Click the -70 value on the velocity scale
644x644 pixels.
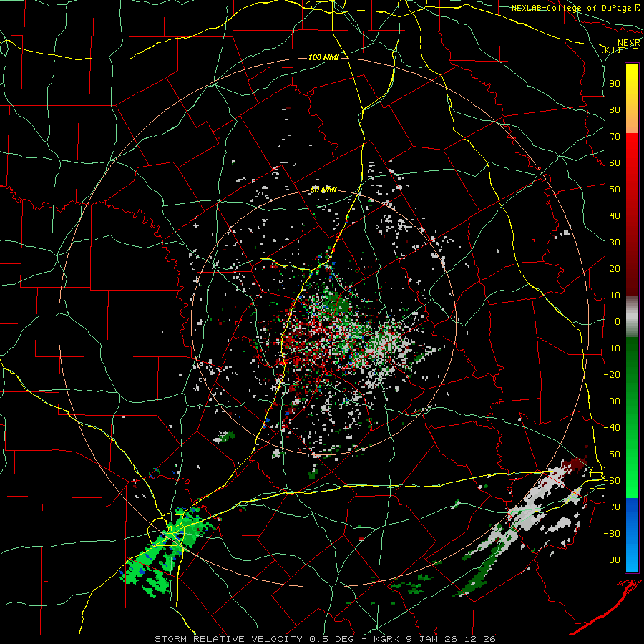click(x=612, y=507)
